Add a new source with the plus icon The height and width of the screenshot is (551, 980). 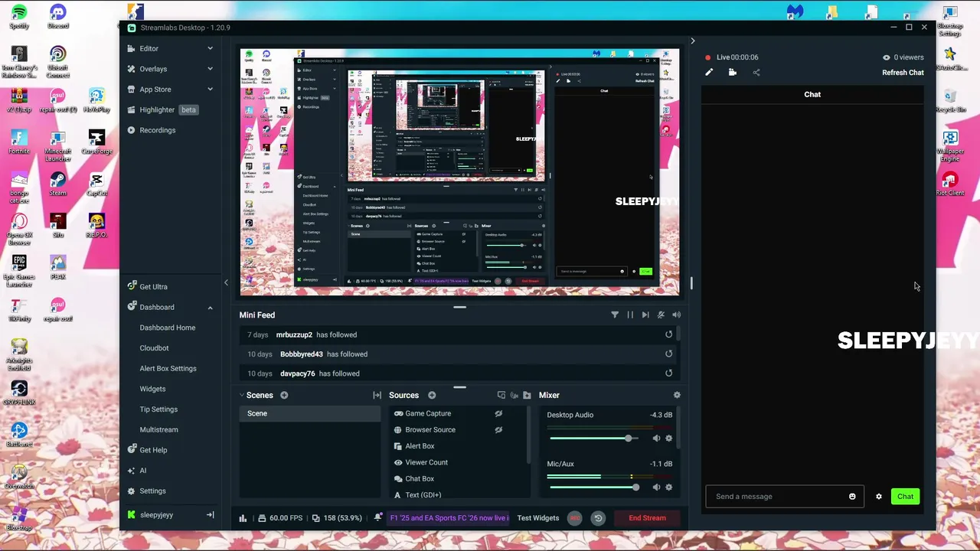click(x=432, y=395)
